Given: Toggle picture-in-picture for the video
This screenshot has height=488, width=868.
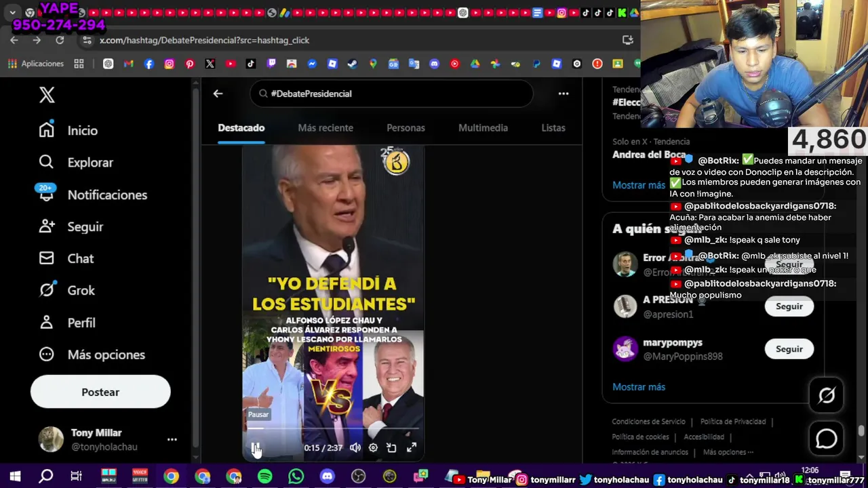Looking at the screenshot, I should click(x=391, y=447).
